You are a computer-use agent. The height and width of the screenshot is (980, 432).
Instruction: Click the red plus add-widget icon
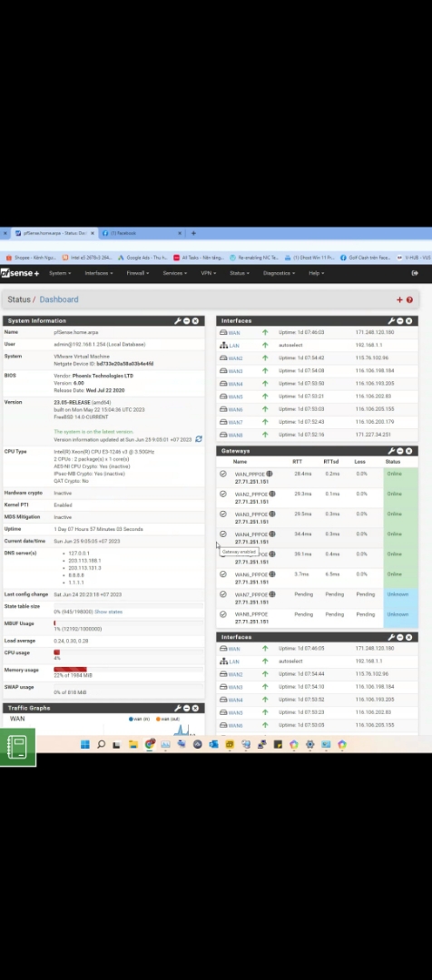tap(400, 300)
